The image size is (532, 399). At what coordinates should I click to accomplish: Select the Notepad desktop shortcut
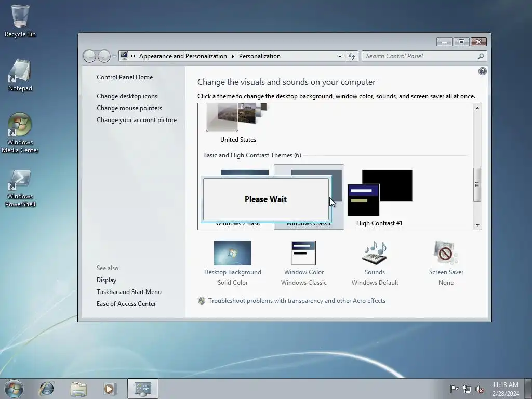pyautogui.click(x=20, y=75)
